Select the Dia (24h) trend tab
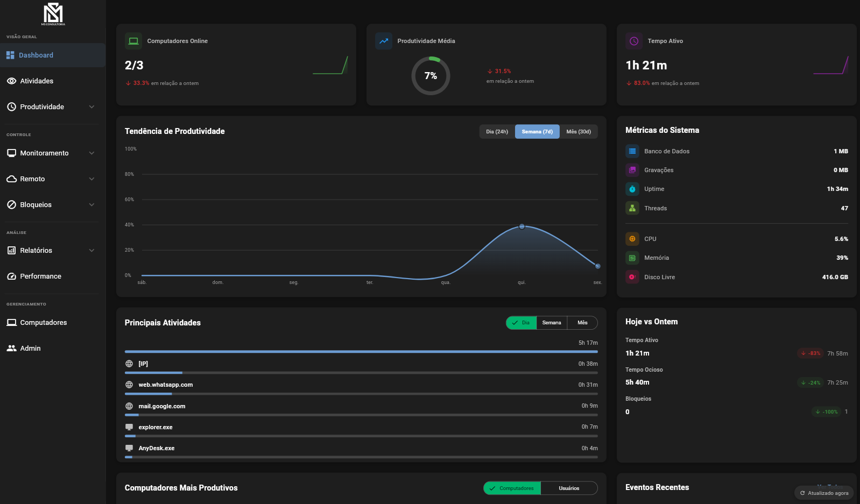 [x=497, y=132]
